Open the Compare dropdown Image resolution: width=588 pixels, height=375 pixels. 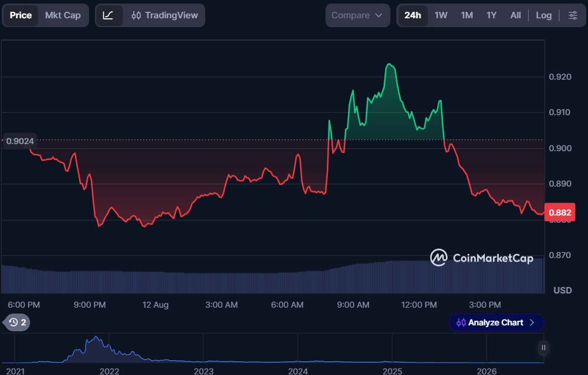click(357, 15)
